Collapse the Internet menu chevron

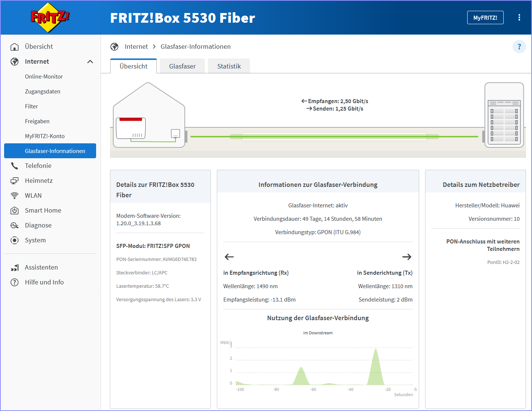(x=90, y=61)
